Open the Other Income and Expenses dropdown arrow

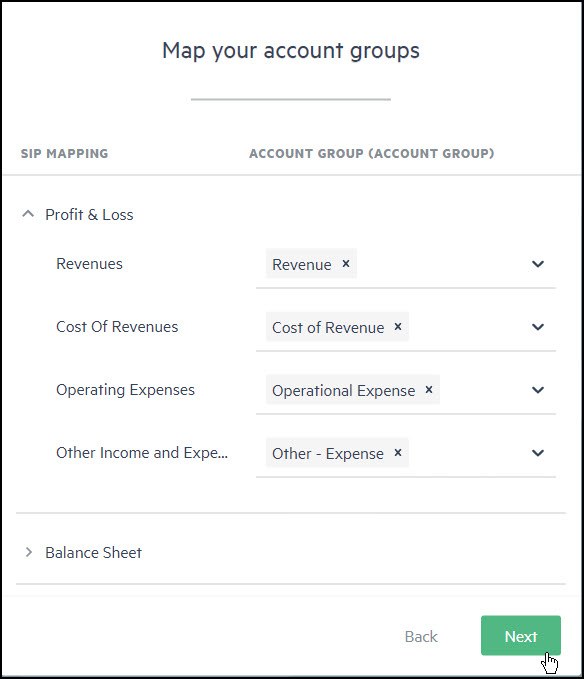tap(538, 453)
